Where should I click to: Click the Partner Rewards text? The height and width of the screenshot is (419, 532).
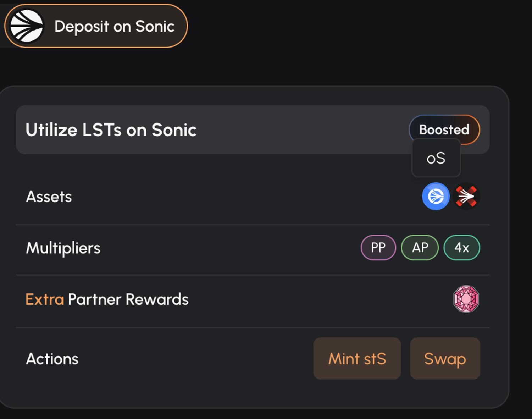(x=128, y=299)
